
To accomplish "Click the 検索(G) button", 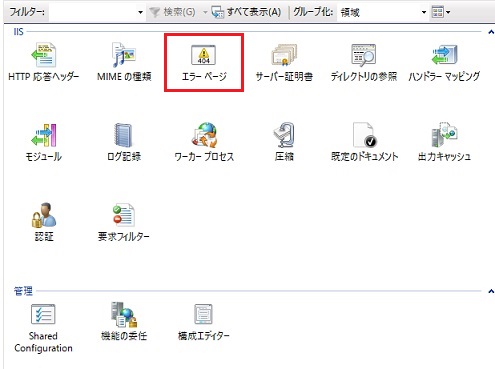I will point(173,12).
